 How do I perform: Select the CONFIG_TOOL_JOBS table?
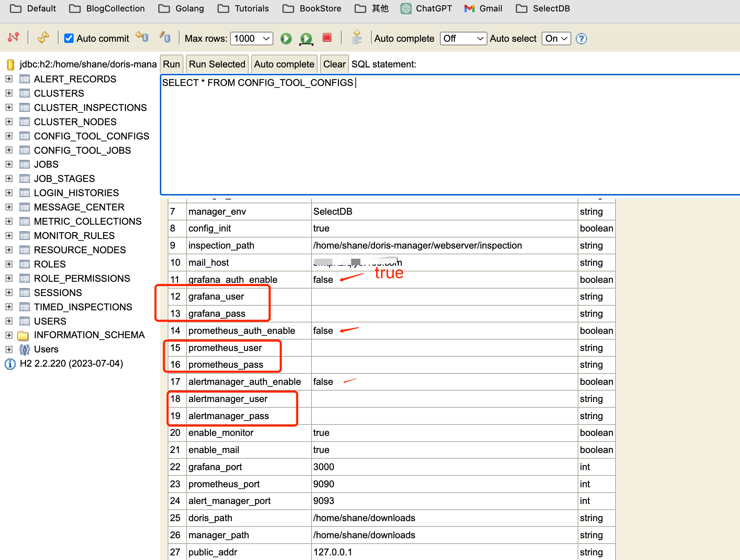(82, 150)
